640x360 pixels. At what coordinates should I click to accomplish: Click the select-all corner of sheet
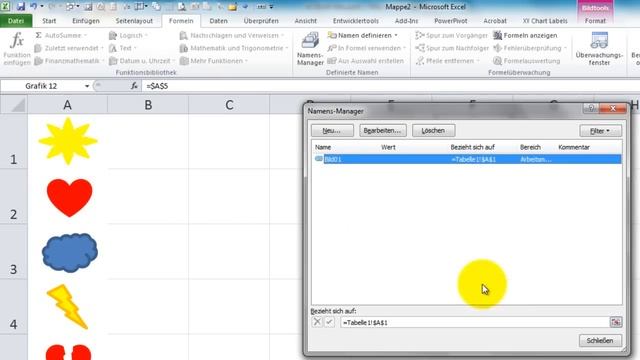coord(14,105)
